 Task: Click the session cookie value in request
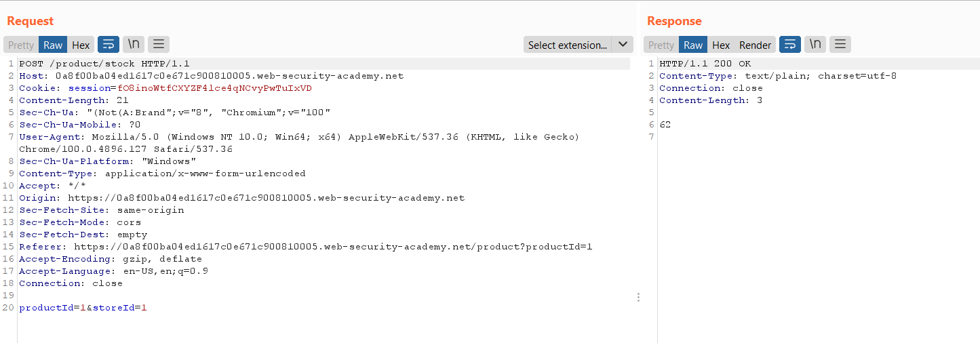coord(215,88)
